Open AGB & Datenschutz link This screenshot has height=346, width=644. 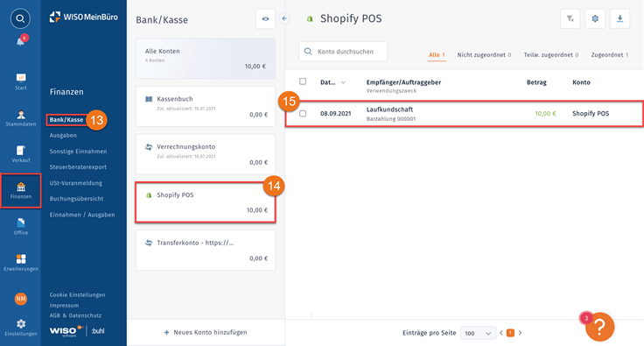[x=75, y=315]
